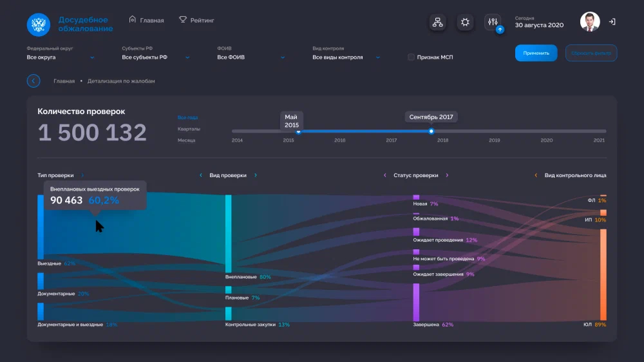Select the Новая status node
The height and width of the screenshot is (362, 644).
click(416, 198)
